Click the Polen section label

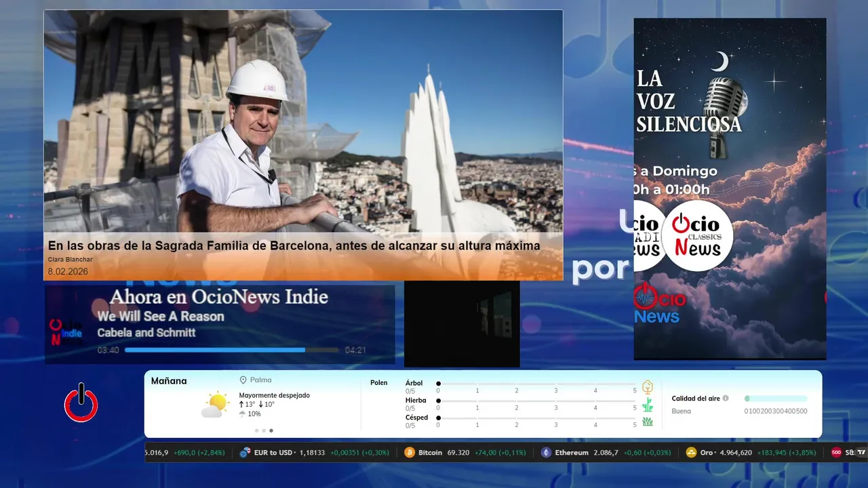pos(379,383)
